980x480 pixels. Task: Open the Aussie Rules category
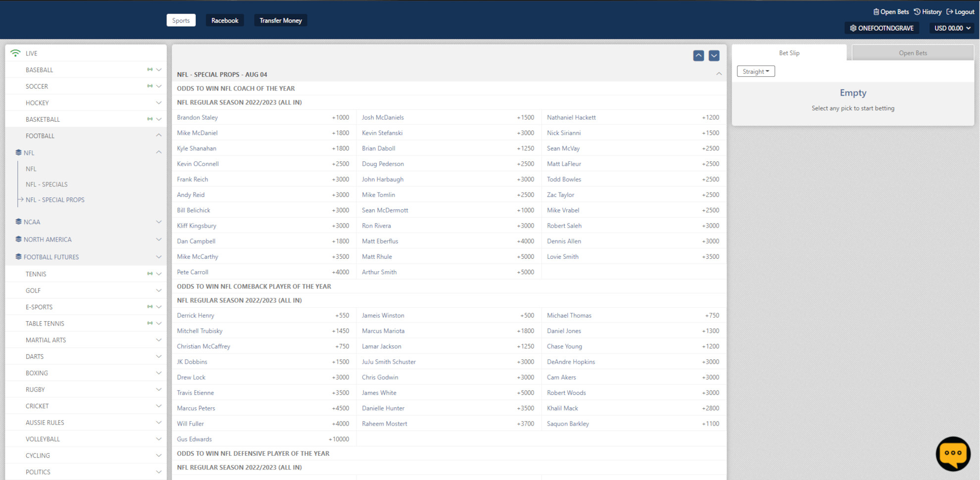pyautogui.click(x=86, y=423)
